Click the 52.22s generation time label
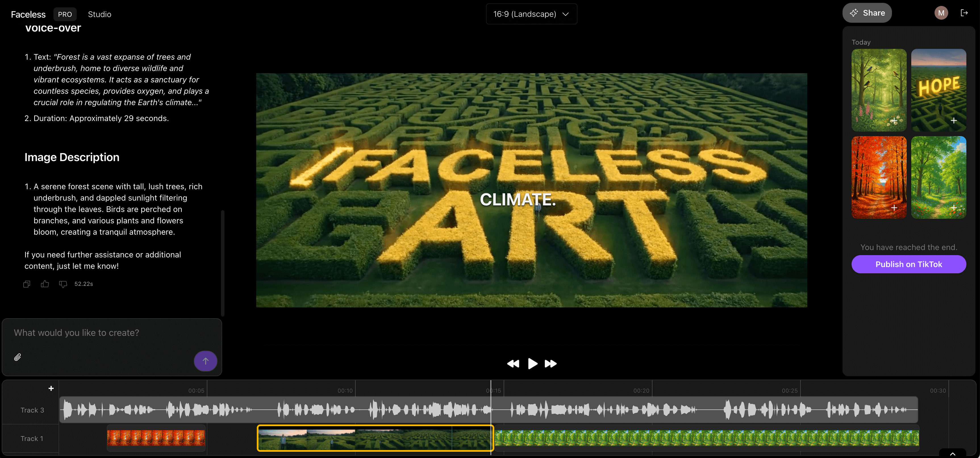 click(x=84, y=284)
